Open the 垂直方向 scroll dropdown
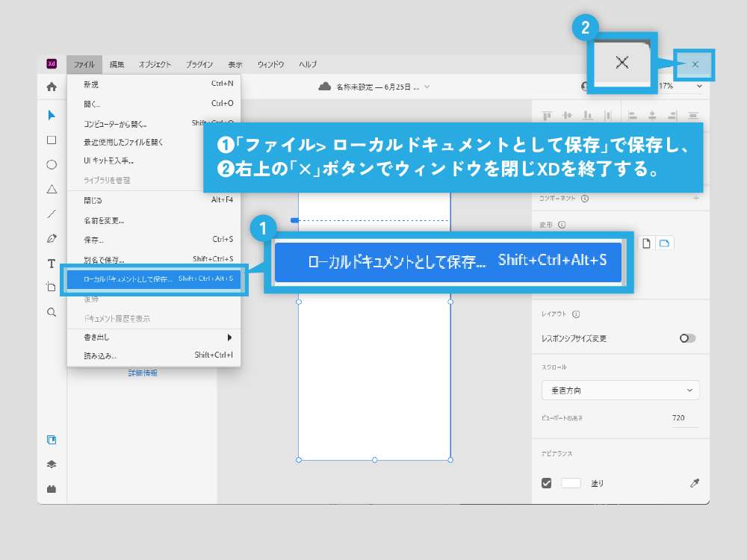Image resolution: width=747 pixels, height=560 pixels. [620, 391]
